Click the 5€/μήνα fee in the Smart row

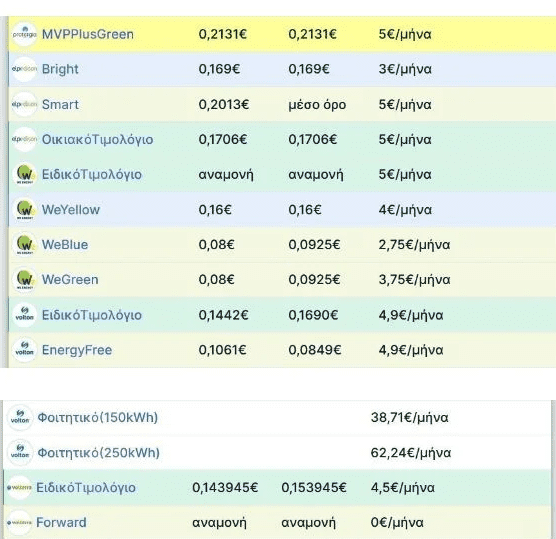point(405,105)
